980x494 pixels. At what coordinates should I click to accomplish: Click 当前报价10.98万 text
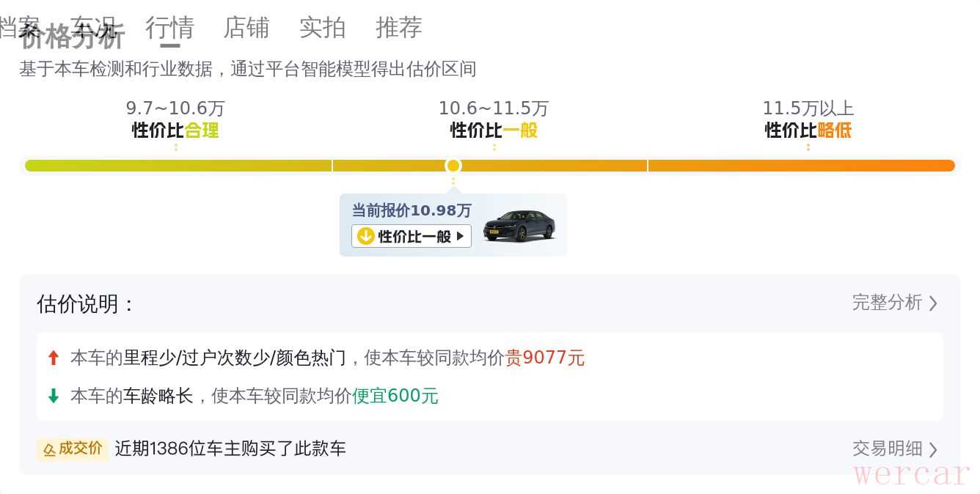[412, 211]
